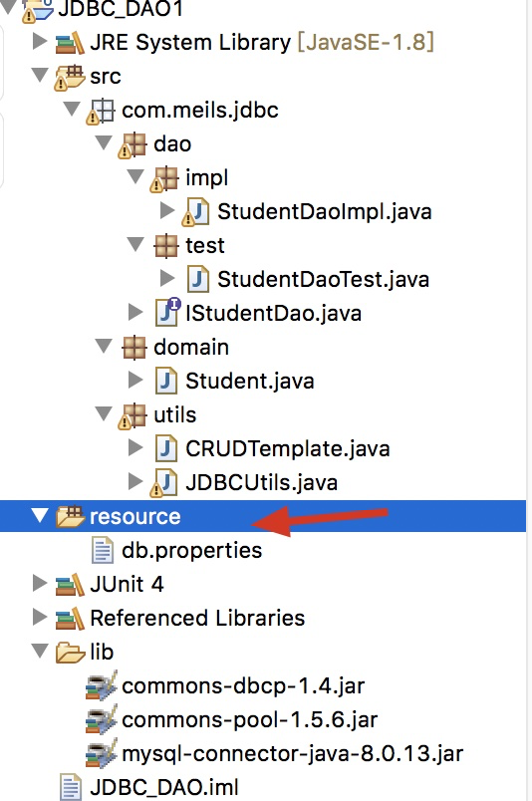Select the db.properties label
This screenshot has height=801, width=532.
point(191,551)
